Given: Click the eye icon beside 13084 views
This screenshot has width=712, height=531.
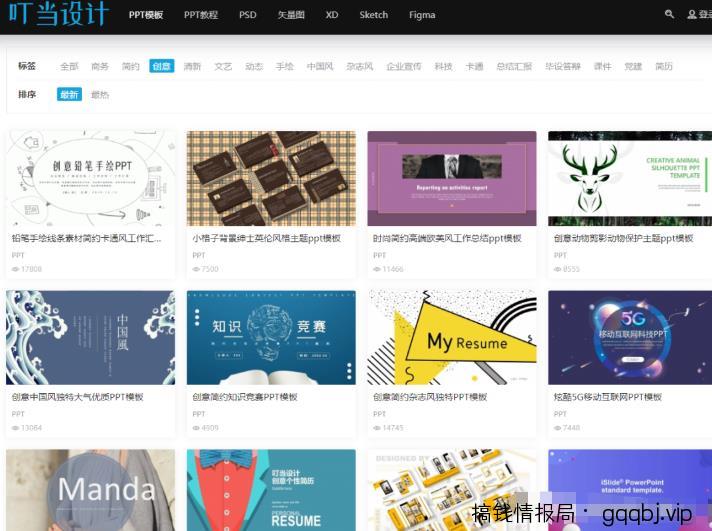Looking at the screenshot, I should (16, 428).
